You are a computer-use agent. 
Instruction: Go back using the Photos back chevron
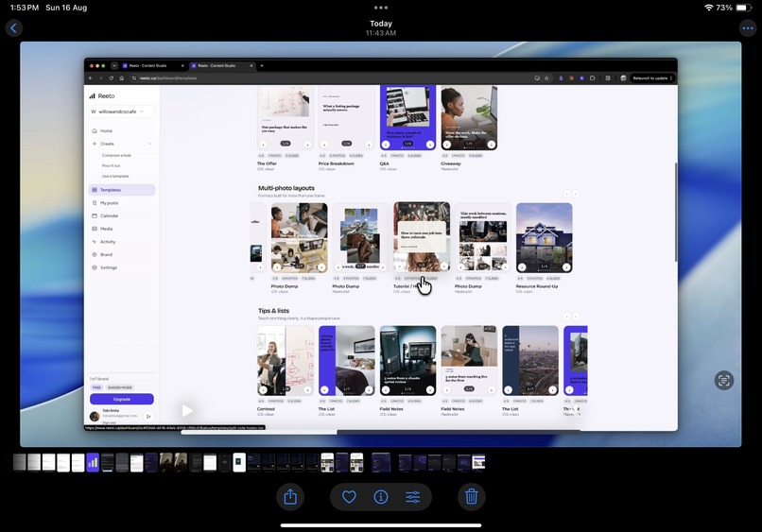tap(13, 28)
